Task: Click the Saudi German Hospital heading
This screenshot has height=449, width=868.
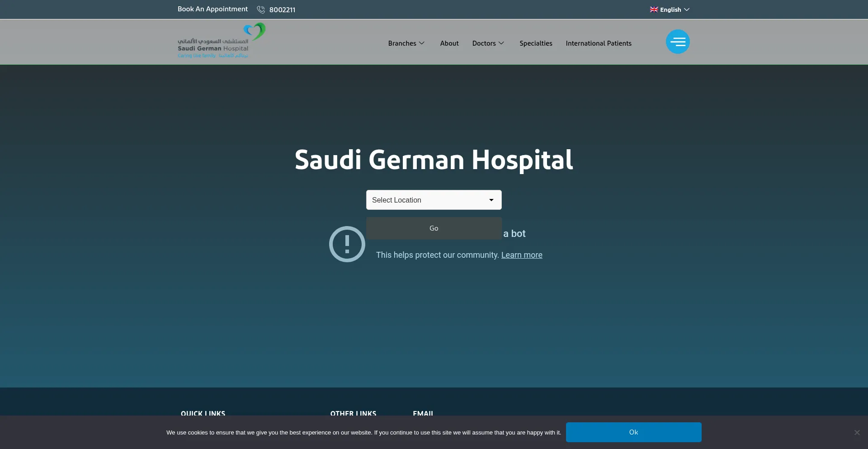Action: click(x=434, y=160)
